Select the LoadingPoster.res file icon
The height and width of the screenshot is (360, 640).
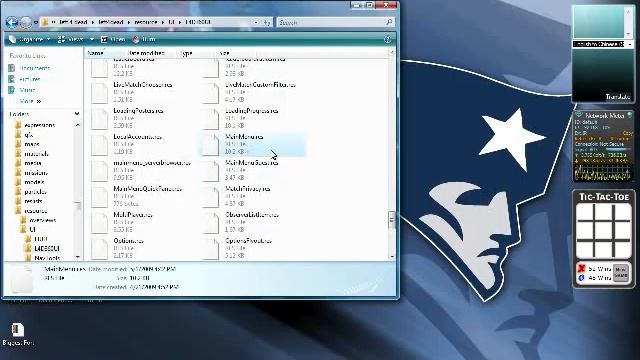[99, 119]
